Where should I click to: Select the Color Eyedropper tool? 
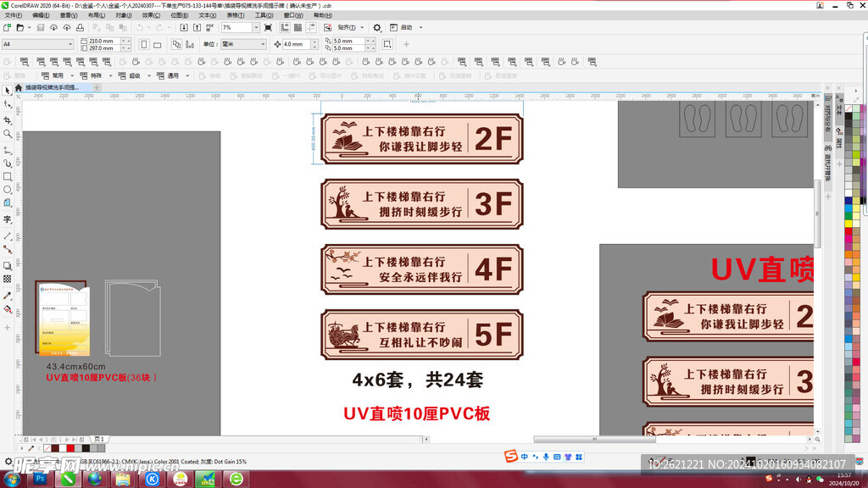(7, 296)
